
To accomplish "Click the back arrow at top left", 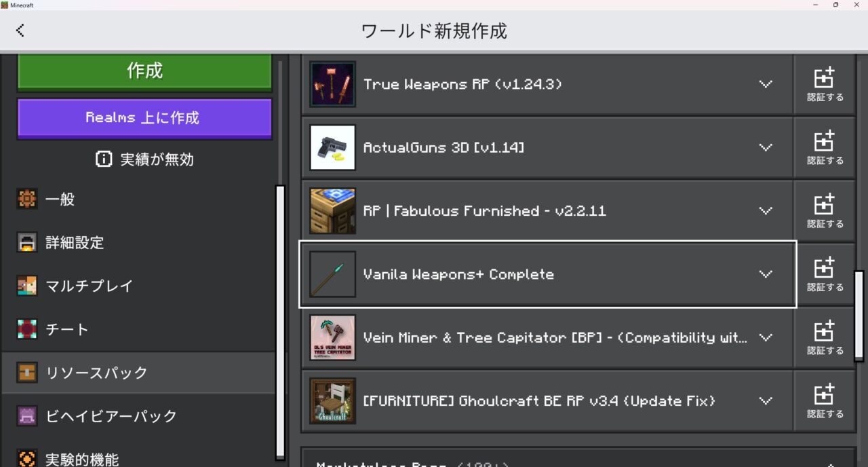I will pyautogui.click(x=20, y=30).
